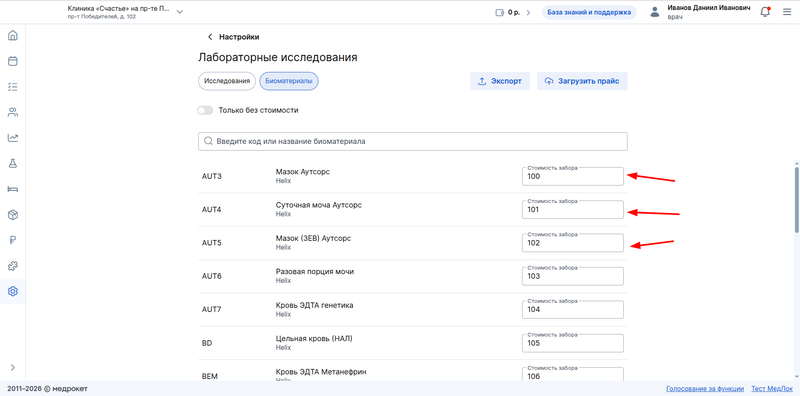
Task: Click code AUT6 in the list
Action: pyautogui.click(x=211, y=276)
